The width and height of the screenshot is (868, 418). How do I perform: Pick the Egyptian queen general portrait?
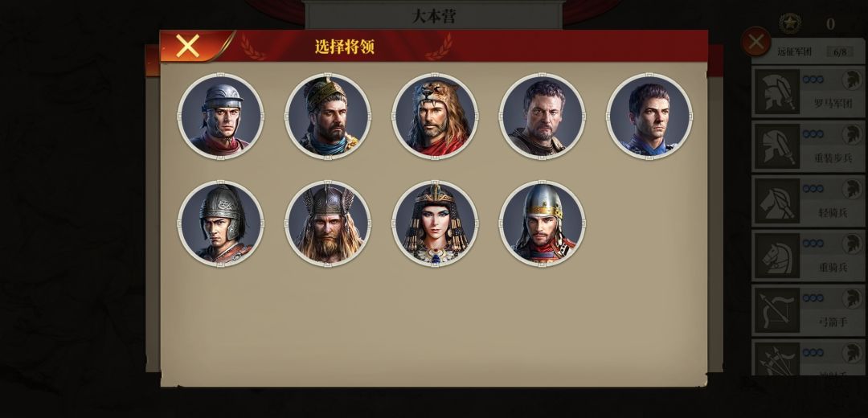435,223
